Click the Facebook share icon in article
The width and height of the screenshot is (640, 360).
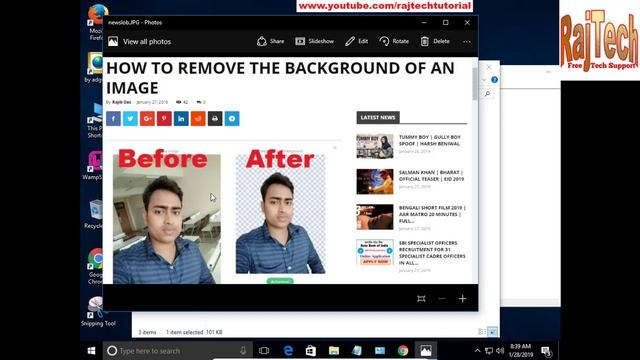[x=113, y=119]
